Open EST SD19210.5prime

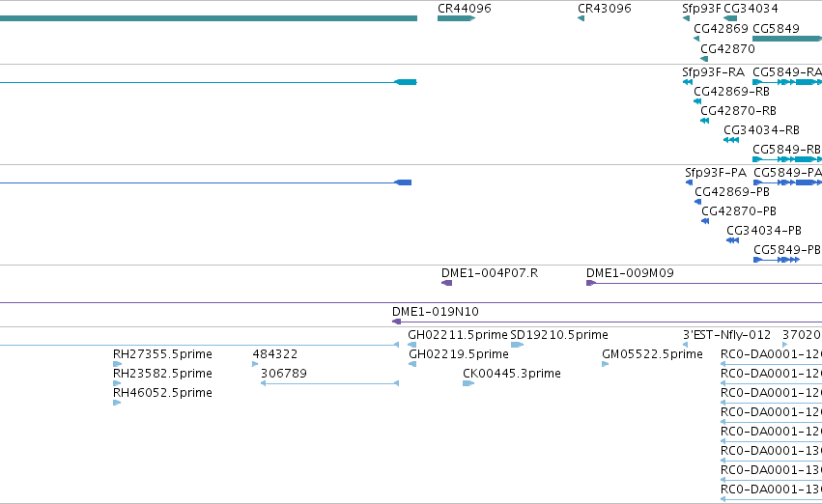point(517,345)
